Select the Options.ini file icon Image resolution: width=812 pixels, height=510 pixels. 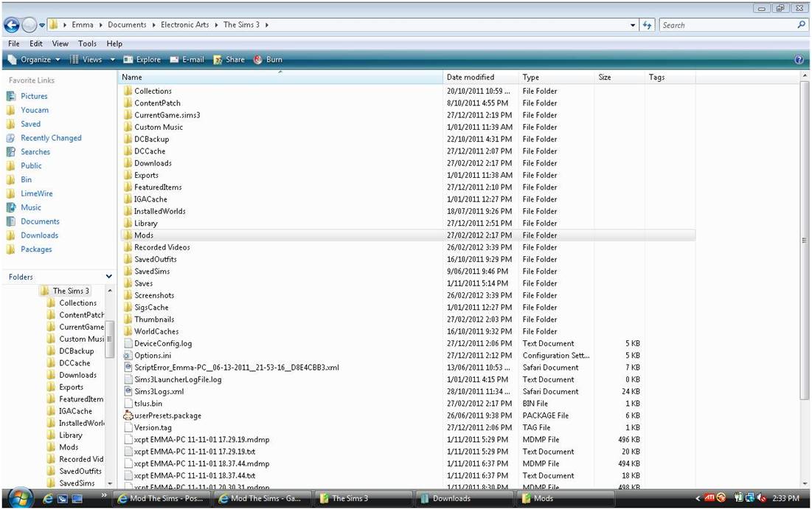point(128,356)
